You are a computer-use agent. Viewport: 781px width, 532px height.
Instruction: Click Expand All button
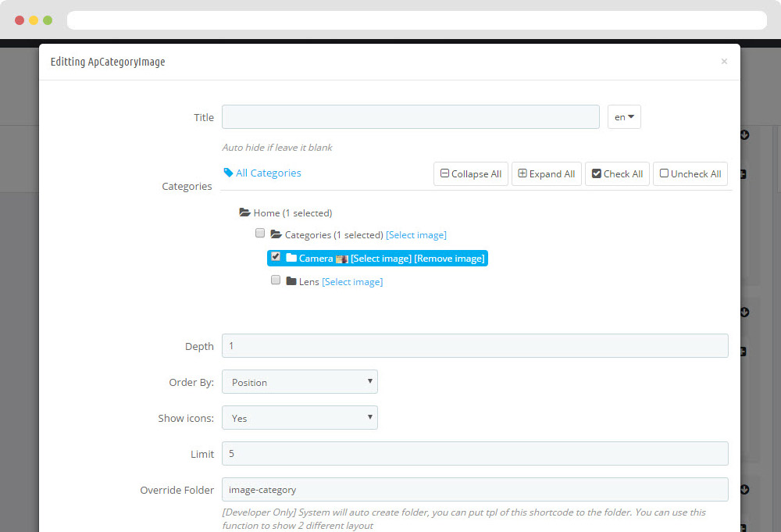coord(547,174)
